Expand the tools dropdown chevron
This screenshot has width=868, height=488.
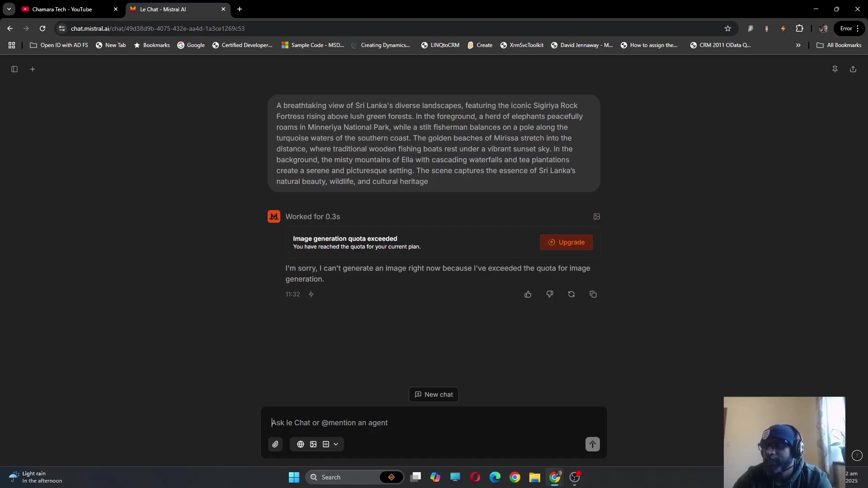336,444
